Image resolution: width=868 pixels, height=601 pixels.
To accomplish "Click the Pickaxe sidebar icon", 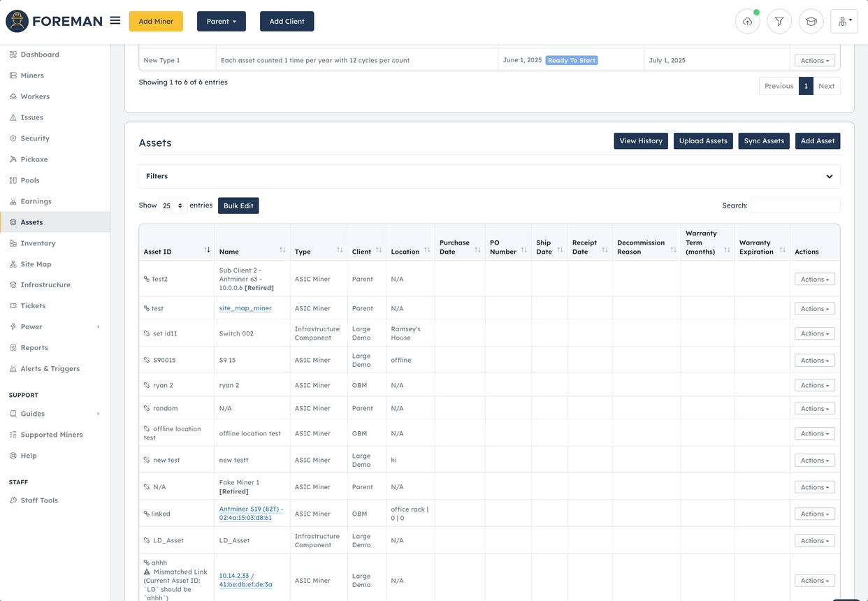I will [x=13, y=159].
